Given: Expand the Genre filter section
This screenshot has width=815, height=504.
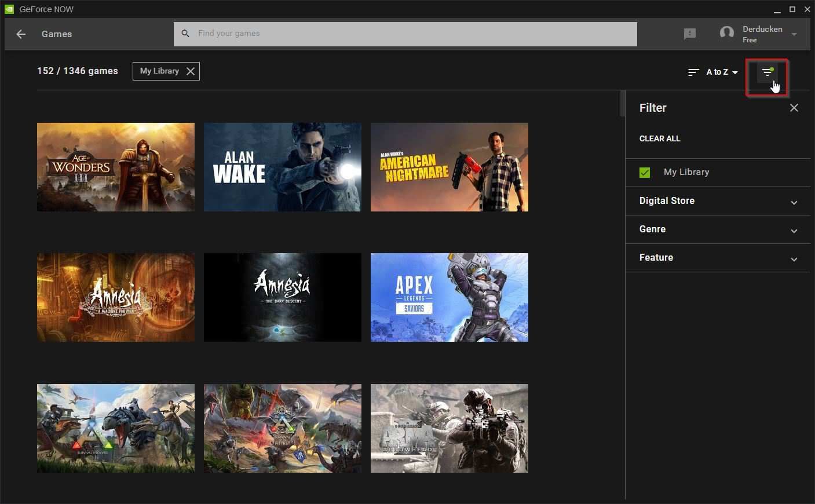Looking at the screenshot, I should (718, 229).
